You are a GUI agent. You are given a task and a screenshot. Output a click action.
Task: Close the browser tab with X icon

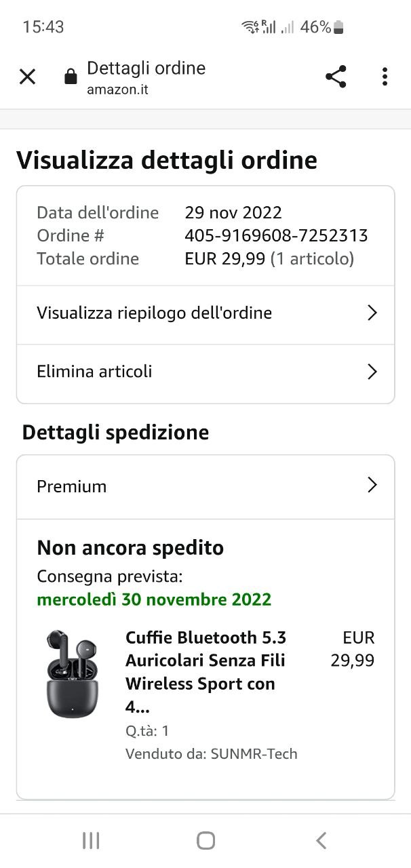pos(27,77)
